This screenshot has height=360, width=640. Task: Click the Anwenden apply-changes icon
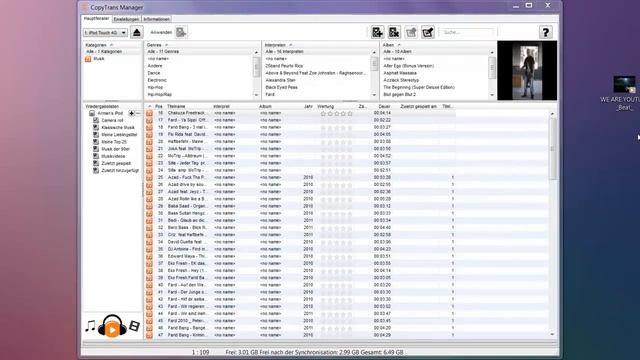[181, 32]
